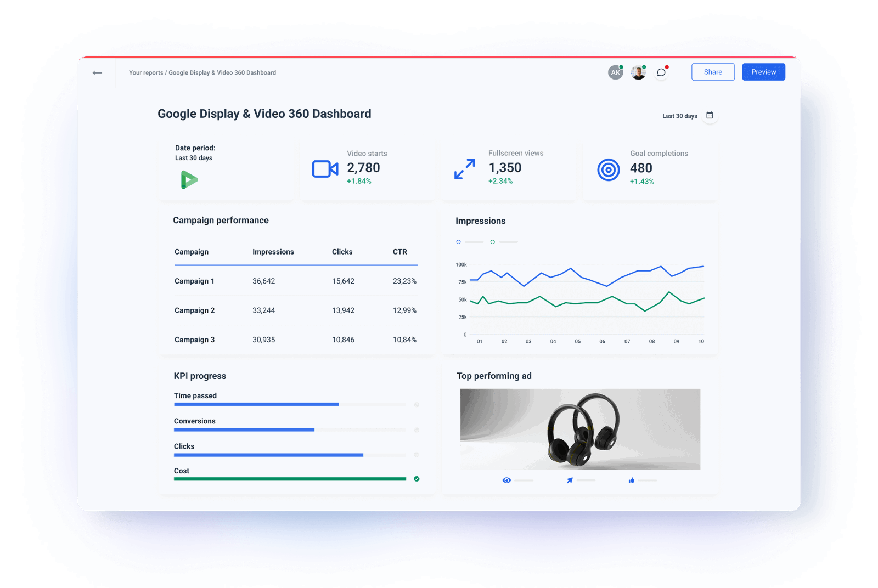Click the target icon next to Goal completions
Image resolution: width=878 pixels, height=588 pixels.
608,169
